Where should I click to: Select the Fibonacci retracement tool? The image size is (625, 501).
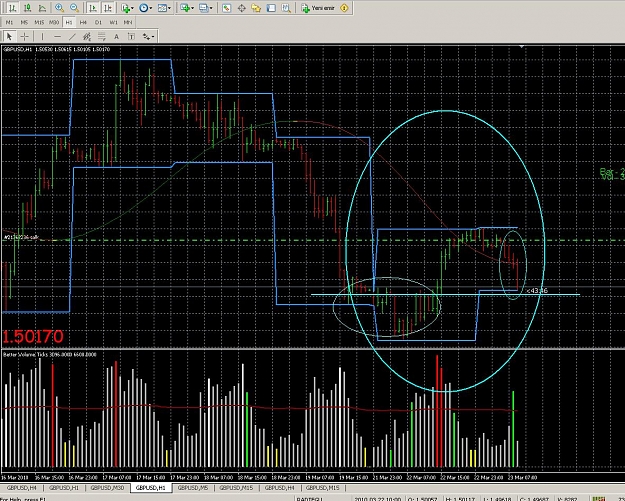pyautogui.click(x=102, y=37)
